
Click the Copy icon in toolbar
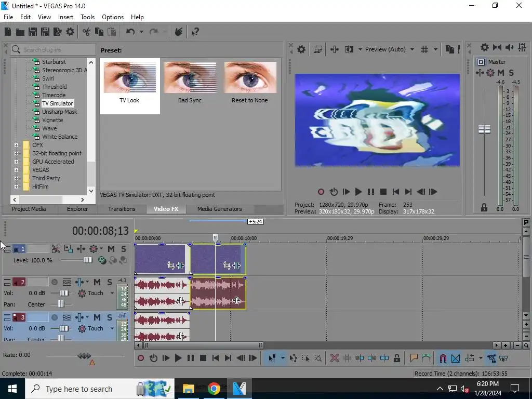click(99, 32)
